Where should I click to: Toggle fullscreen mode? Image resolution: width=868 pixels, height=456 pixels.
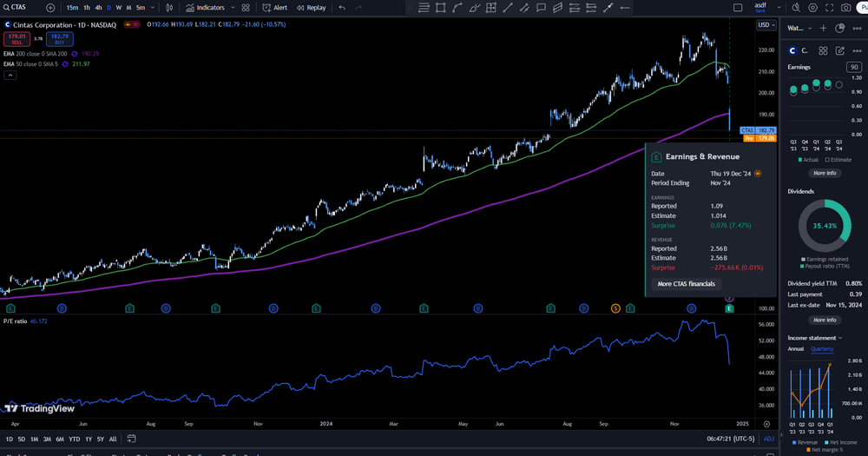click(829, 8)
